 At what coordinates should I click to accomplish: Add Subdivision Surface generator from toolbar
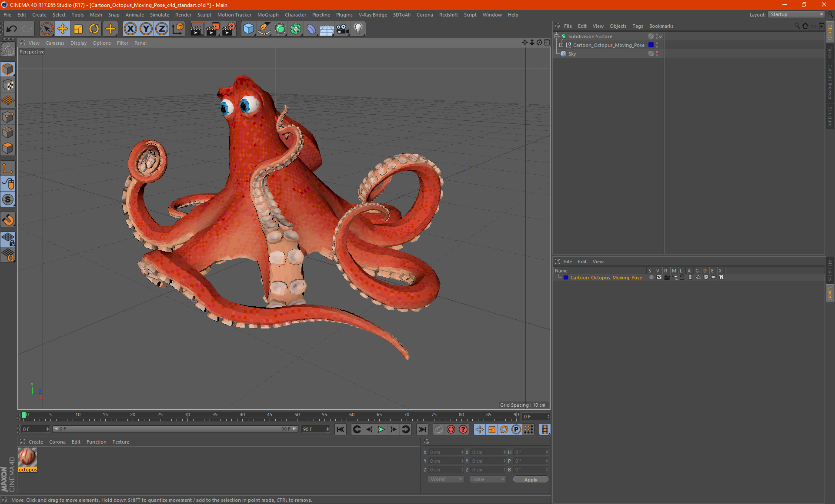[280, 29]
